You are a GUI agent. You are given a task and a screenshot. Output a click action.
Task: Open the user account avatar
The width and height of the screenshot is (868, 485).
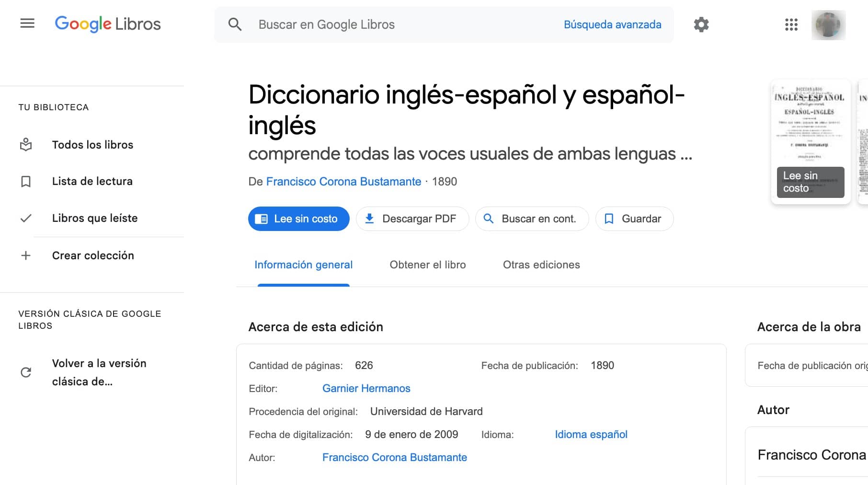828,25
